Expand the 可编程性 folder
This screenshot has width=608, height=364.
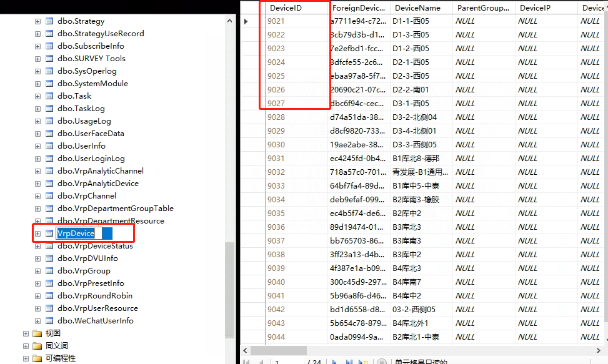click(x=26, y=358)
